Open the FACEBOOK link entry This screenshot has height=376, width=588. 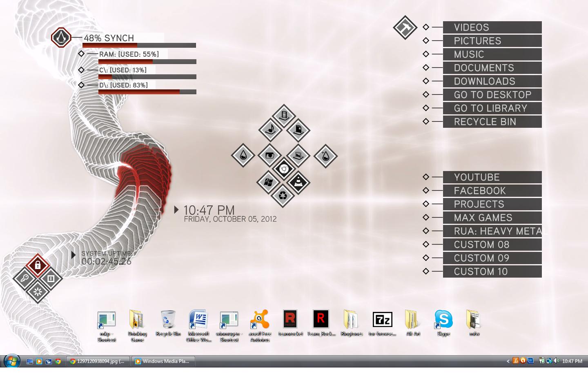point(492,191)
